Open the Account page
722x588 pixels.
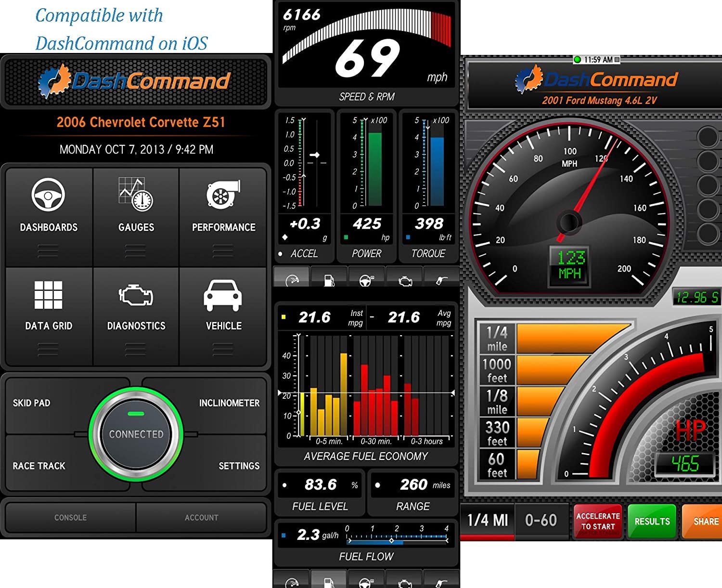pos(201,518)
